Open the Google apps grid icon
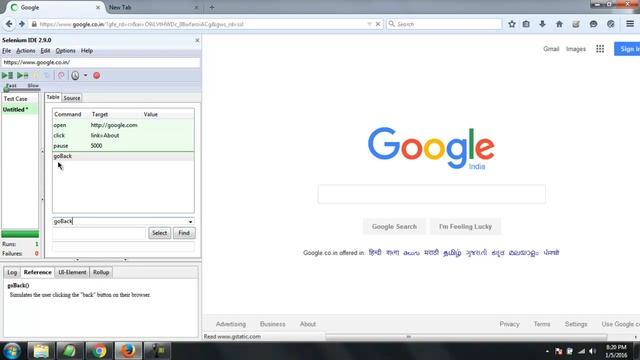This screenshot has height=360, width=640. coord(600,49)
